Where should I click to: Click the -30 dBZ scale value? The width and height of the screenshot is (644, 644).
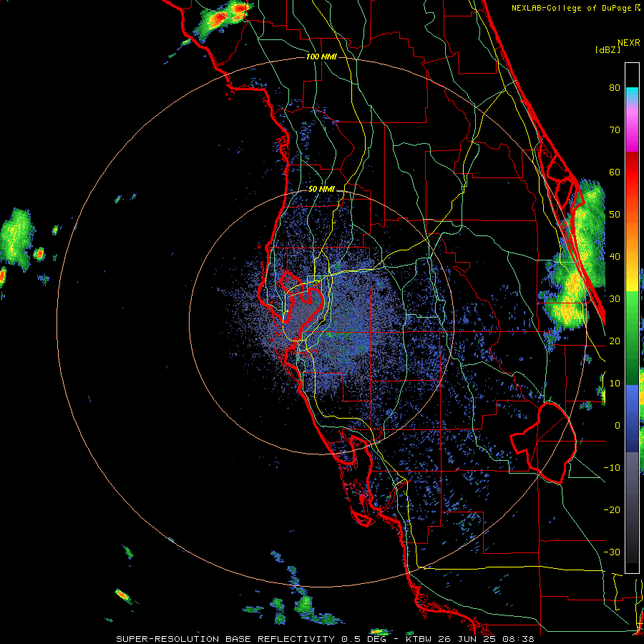pyautogui.click(x=612, y=552)
